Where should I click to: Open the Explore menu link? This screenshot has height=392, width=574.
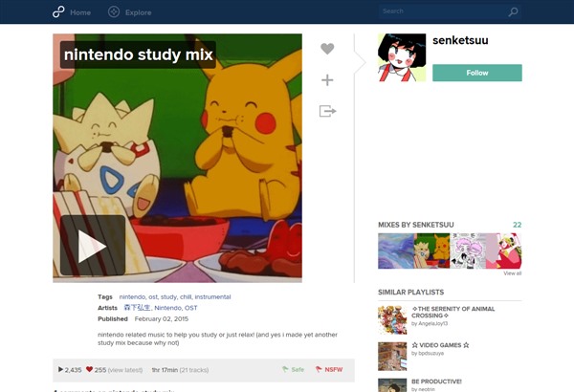[139, 12]
